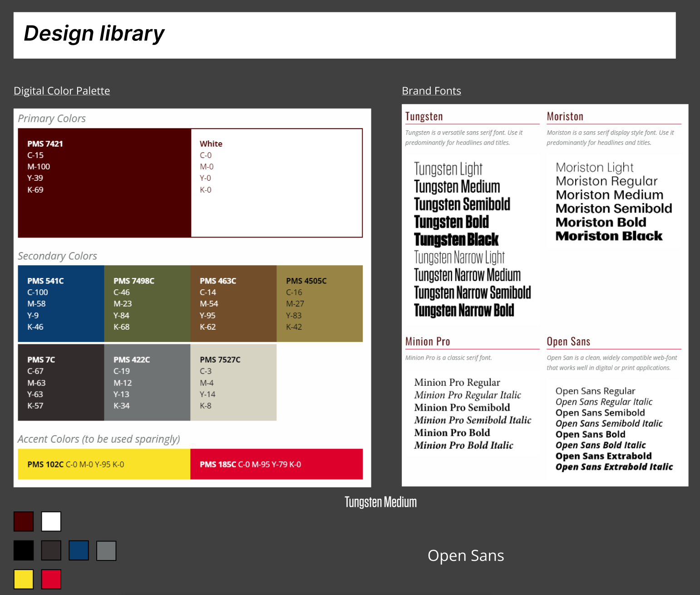
Task: Click the Open Sans Semibold font sample
Action: 600,413
